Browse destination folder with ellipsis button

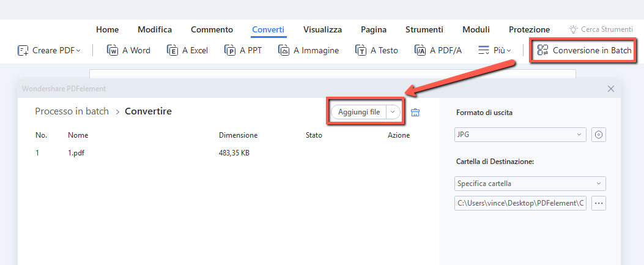[599, 203]
